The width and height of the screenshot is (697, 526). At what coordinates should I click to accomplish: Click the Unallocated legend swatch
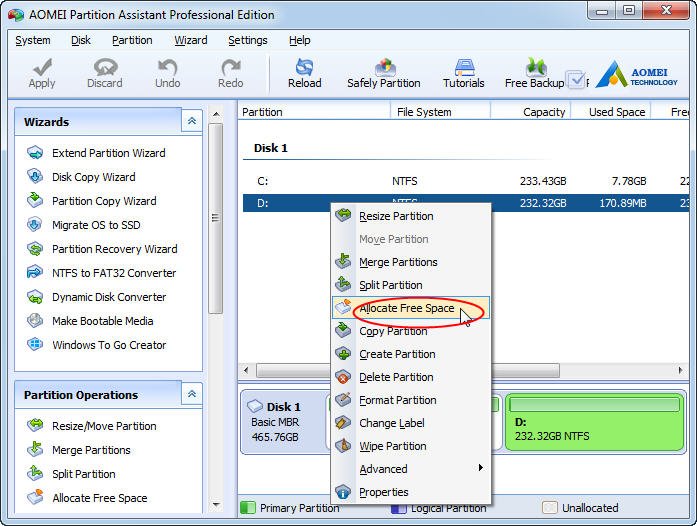pyautogui.click(x=549, y=508)
